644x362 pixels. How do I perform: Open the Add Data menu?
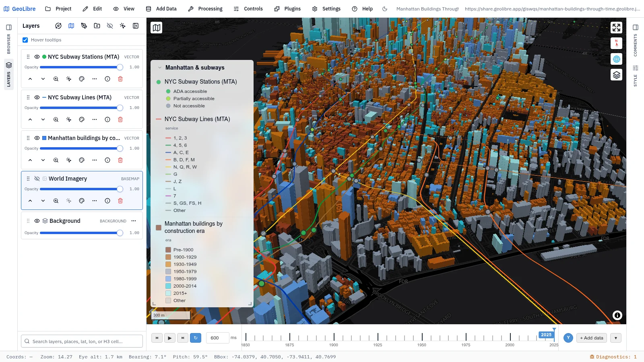coord(161,9)
